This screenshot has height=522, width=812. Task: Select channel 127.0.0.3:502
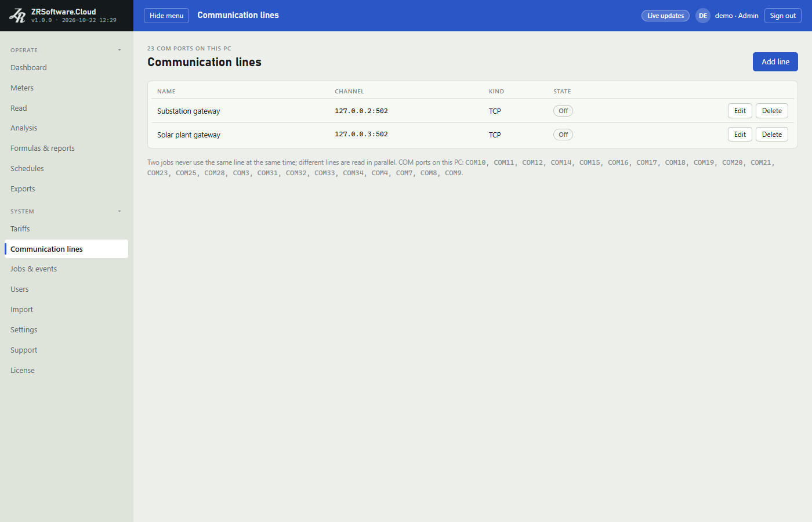[x=361, y=134]
